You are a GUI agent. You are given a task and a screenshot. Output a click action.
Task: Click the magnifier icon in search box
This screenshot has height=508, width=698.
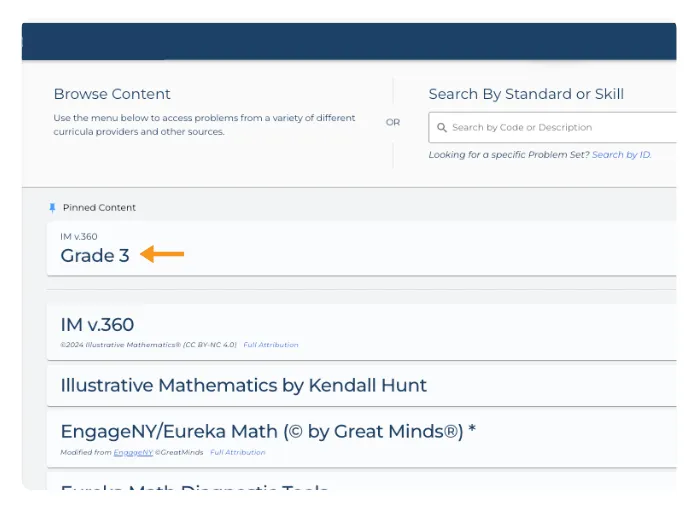pos(442,128)
